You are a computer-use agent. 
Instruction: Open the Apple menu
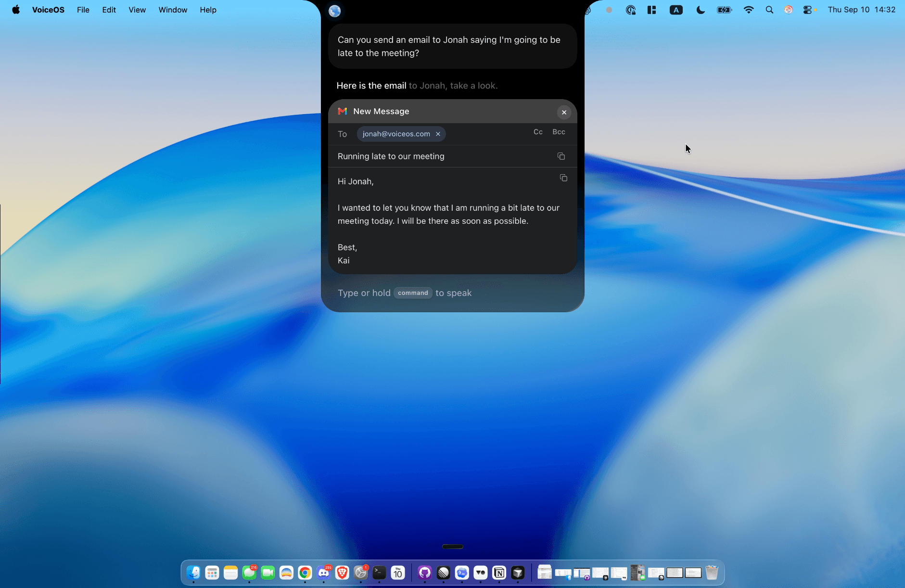(16, 10)
